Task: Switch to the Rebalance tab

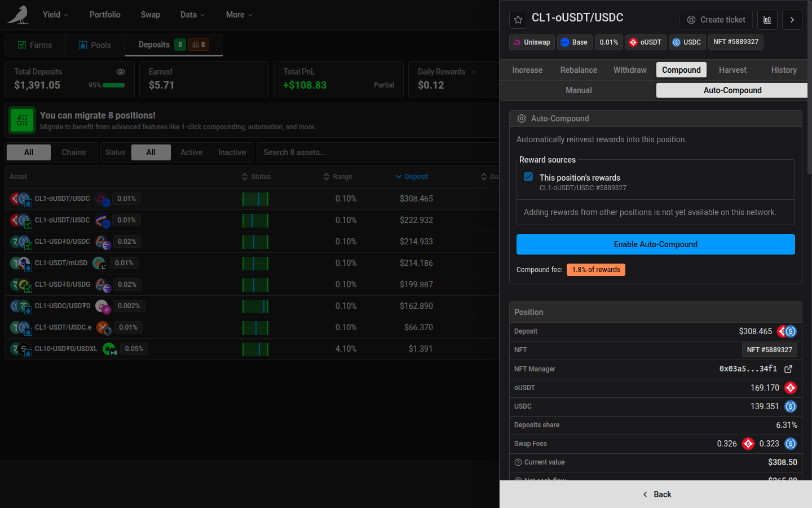Action: 579,70
